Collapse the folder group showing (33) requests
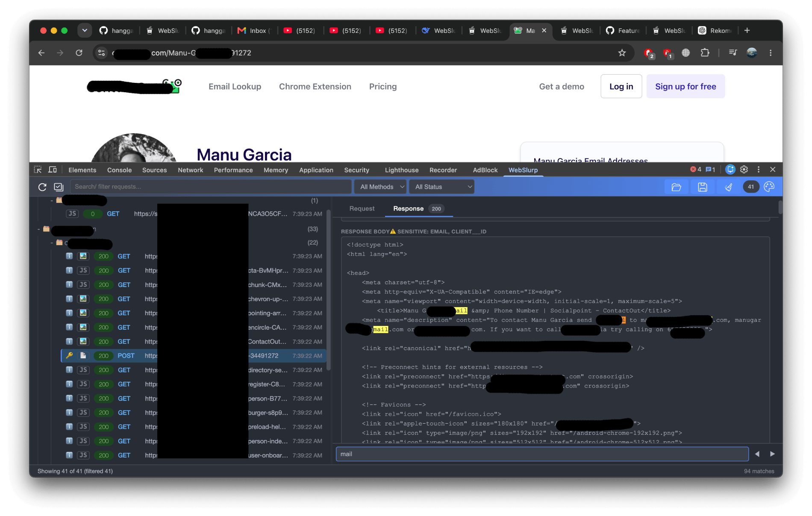 click(38, 229)
